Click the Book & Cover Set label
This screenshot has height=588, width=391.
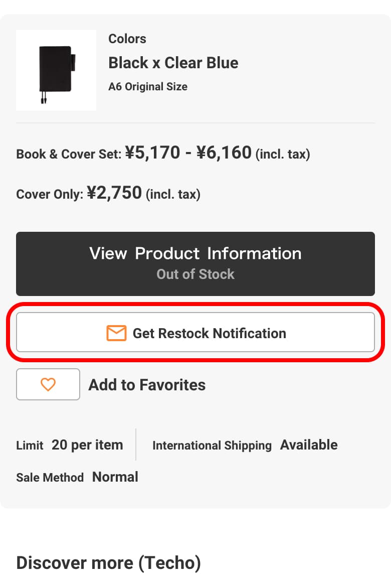coord(69,154)
